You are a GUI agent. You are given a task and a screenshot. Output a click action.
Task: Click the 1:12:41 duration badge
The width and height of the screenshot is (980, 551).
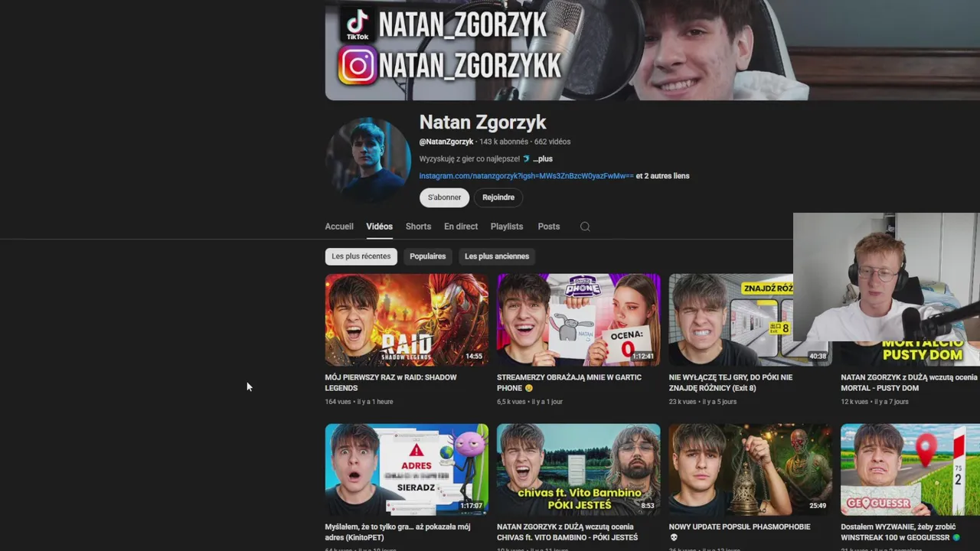[642, 357]
